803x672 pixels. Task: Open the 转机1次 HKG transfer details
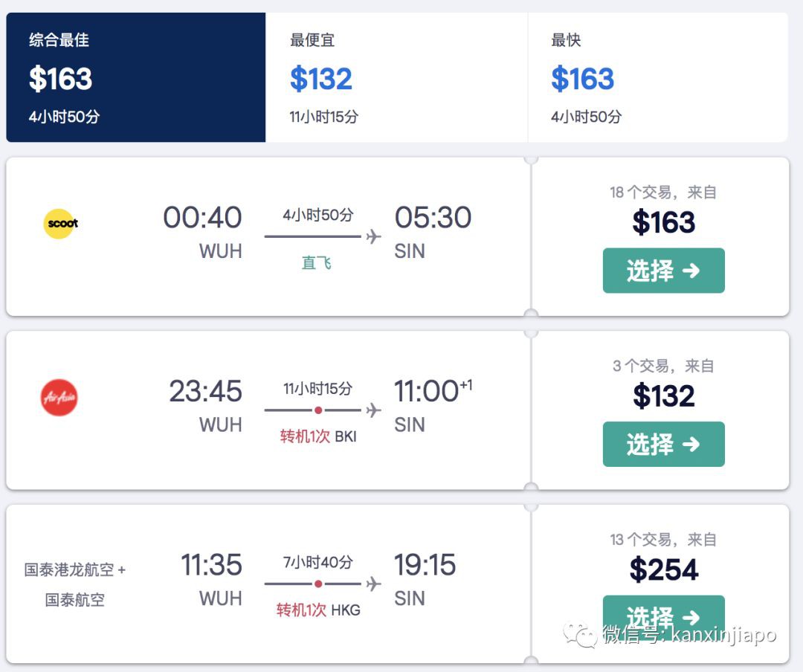[x=318, y=610]
